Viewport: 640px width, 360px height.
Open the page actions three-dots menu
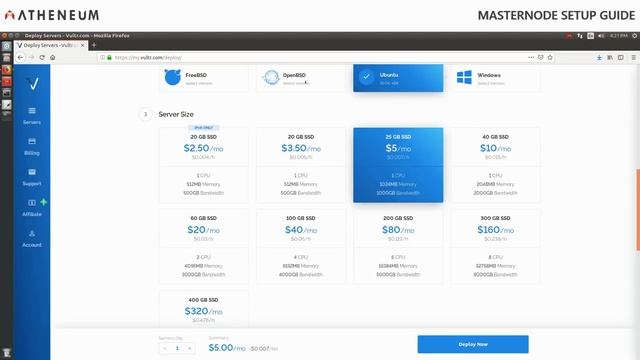tap(531, 58)
